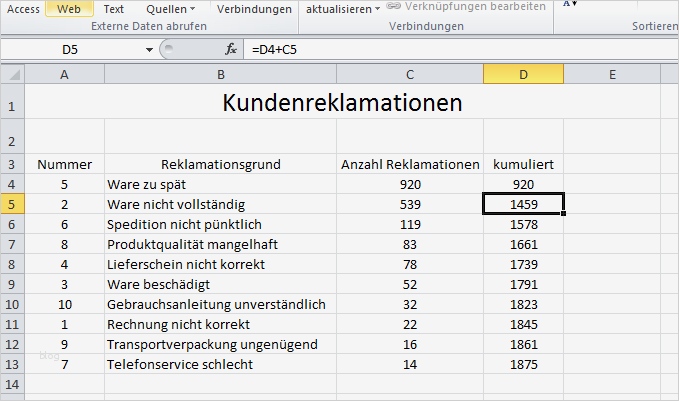This screenshot has width=679, height=401.
Task: Click cell Ware nicht vollständig
Action: point(220,204)
